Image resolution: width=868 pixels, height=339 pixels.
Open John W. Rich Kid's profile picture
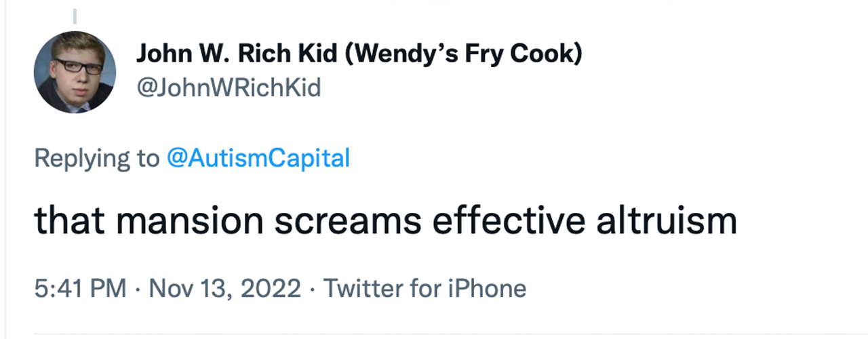[75, 72]
